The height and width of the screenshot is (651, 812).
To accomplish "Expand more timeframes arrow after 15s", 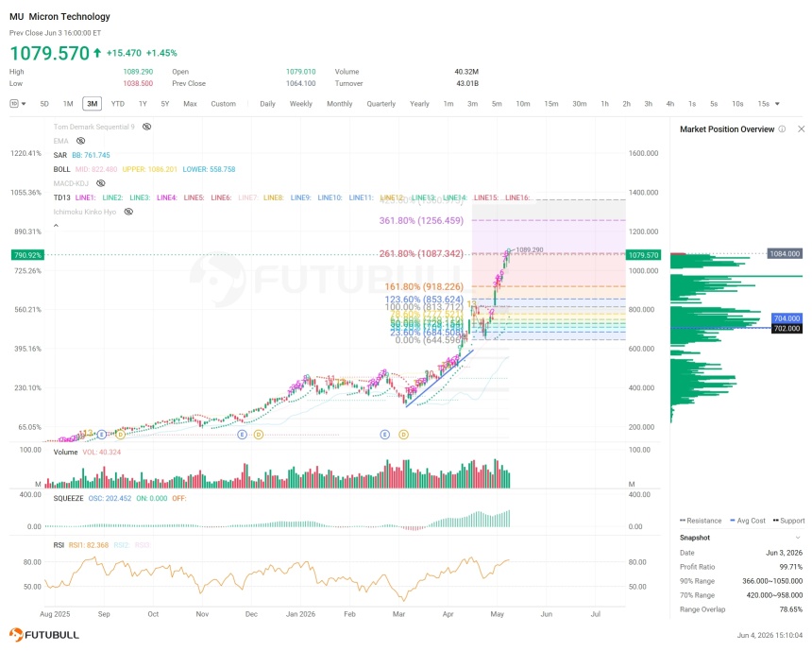I will [777, 104].
